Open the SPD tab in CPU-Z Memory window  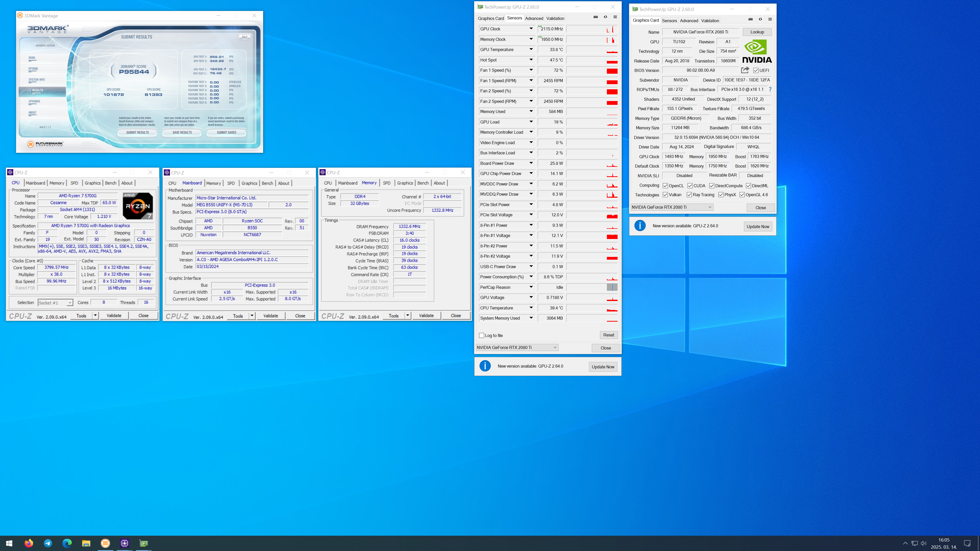click(x=387, y=183)
